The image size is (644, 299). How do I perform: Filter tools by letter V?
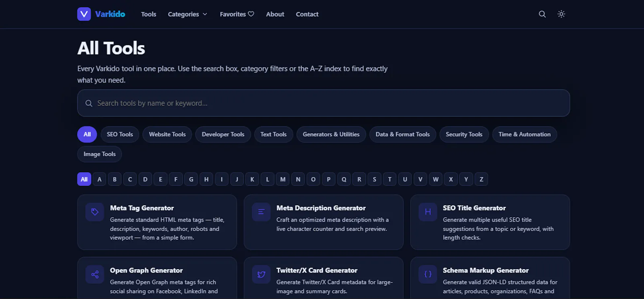pos(420,179)
